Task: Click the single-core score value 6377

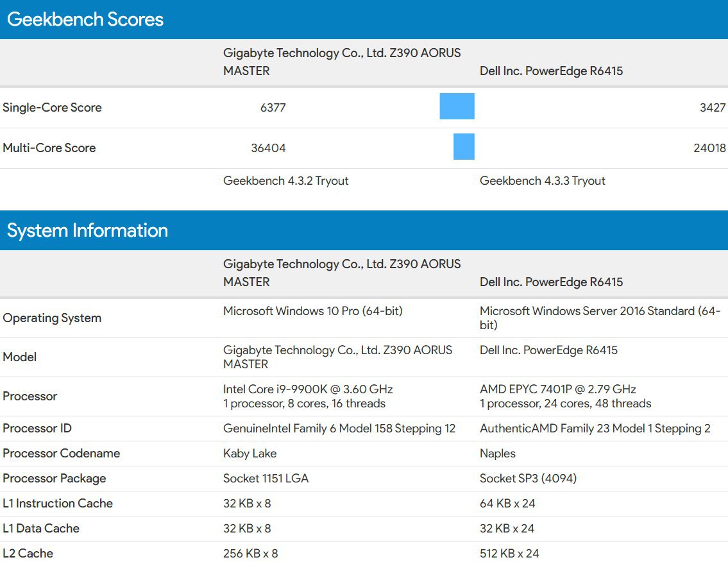Action: click(273, 107)
